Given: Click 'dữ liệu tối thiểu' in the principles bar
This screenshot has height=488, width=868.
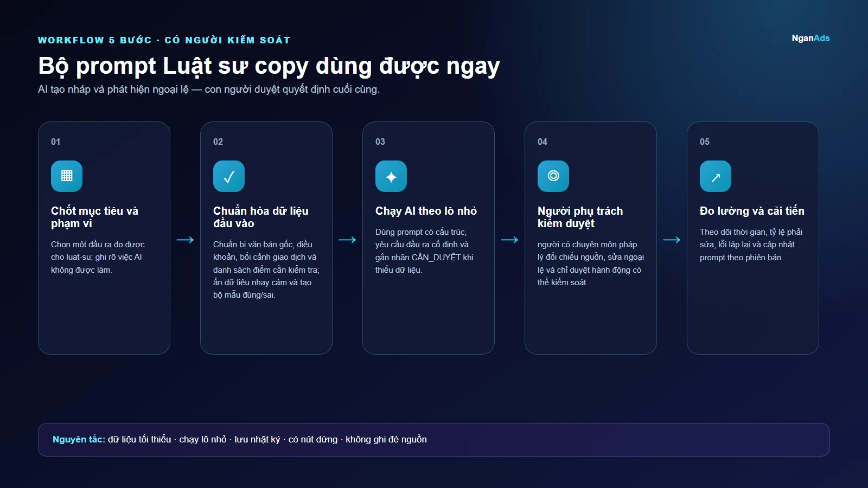Looking at the screenshot, I should (139, 439).
